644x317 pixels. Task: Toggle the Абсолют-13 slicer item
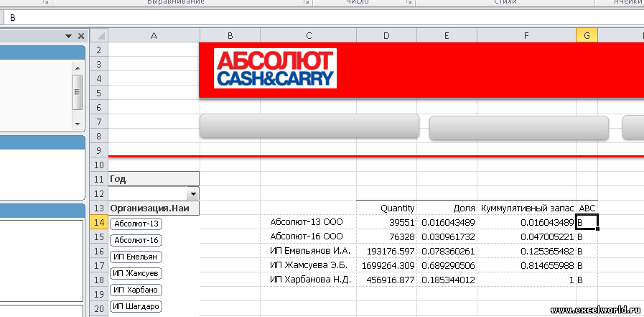pyautogui.click(x=136, y=224)
